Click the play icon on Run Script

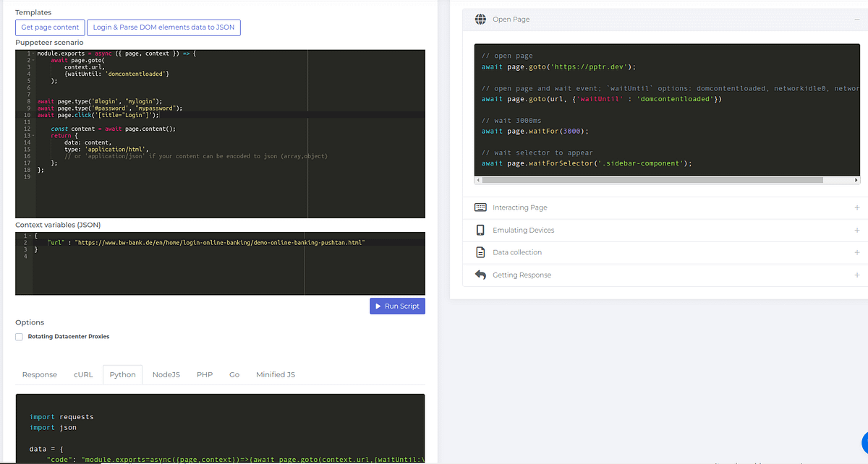pos(378,306)
